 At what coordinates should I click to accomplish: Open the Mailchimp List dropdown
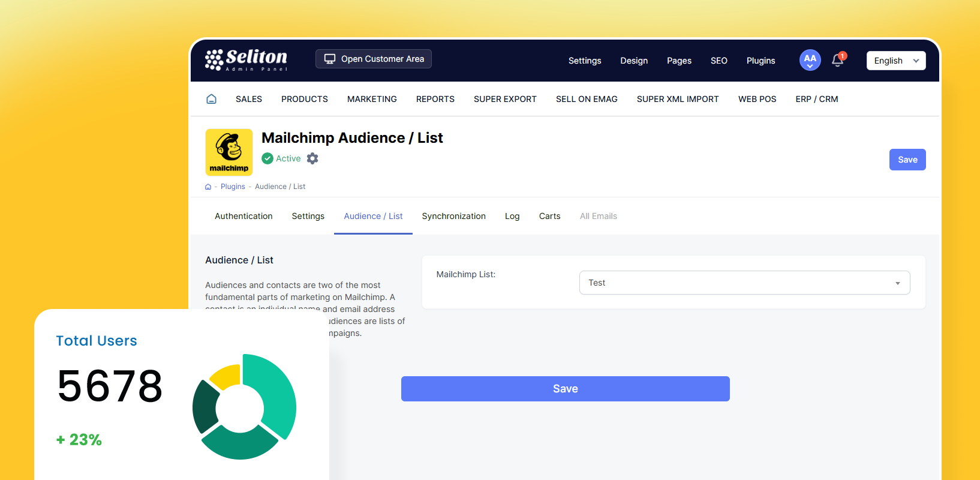pyautogui.click(x=744, y=283)
